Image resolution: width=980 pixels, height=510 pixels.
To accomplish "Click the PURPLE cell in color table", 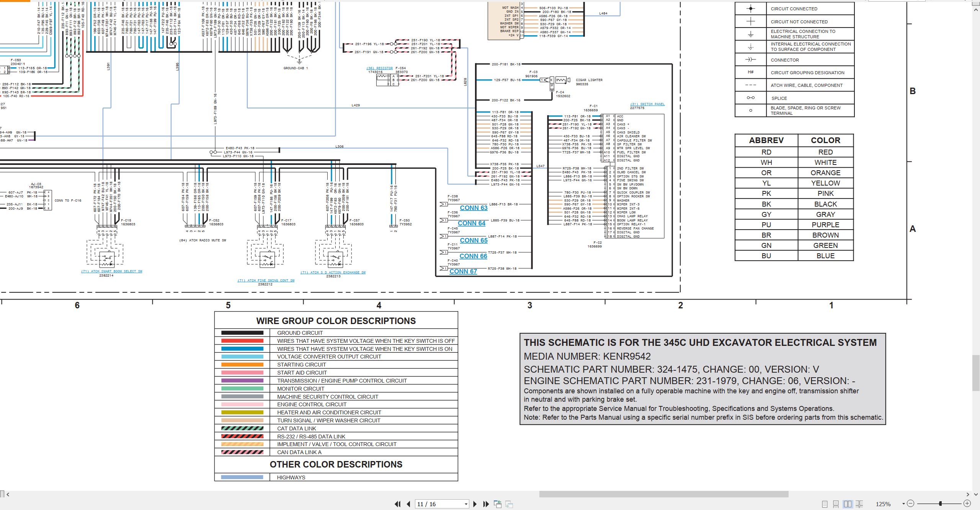I will click(x=825, y=225).
